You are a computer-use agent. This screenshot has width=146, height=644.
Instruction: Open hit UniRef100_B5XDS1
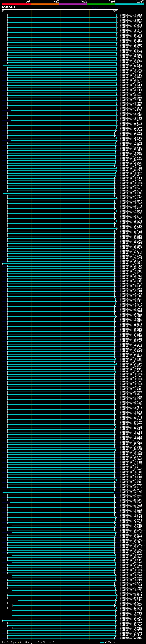[x=131, y=326]
